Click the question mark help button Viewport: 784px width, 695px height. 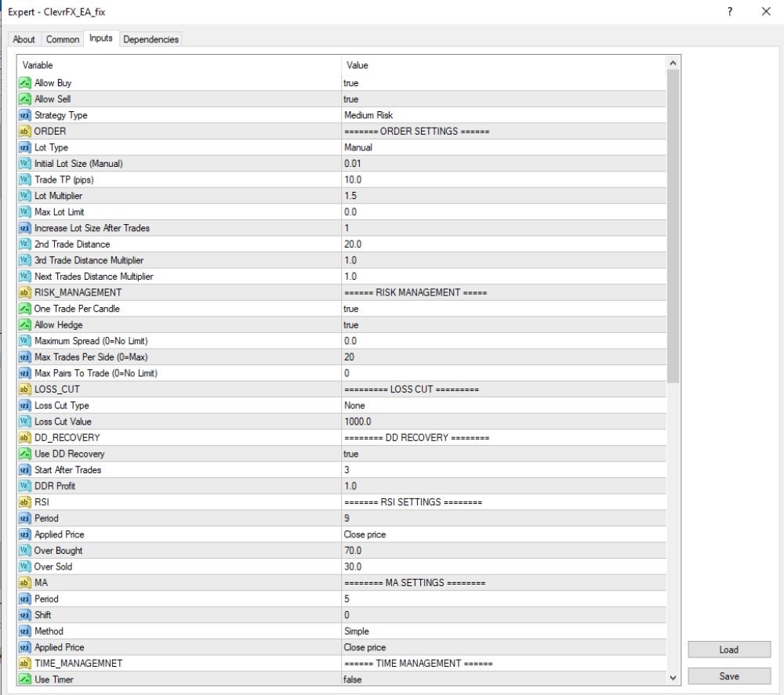(730, 12)
